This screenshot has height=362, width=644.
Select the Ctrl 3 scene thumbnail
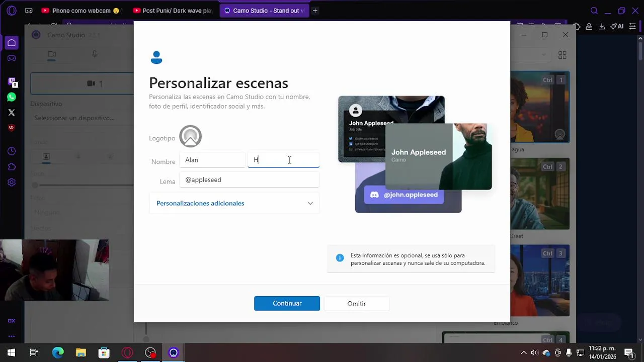[x=540, y=281]
